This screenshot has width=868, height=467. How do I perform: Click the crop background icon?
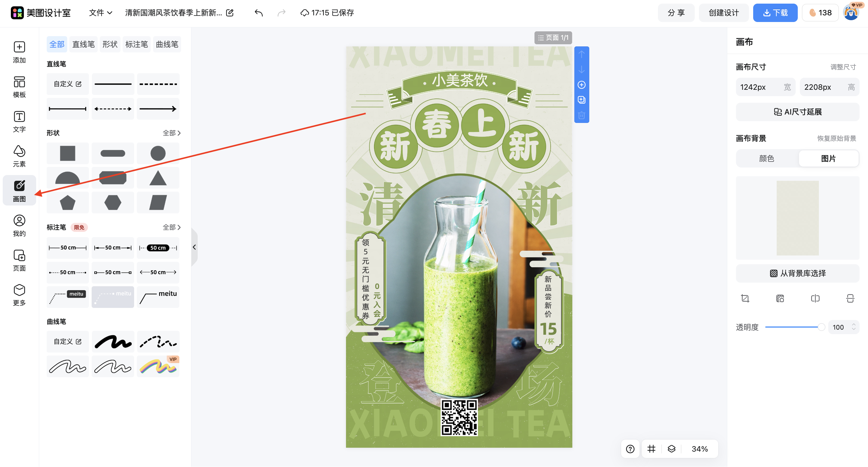pyautogui.click(x=745, y=298)
